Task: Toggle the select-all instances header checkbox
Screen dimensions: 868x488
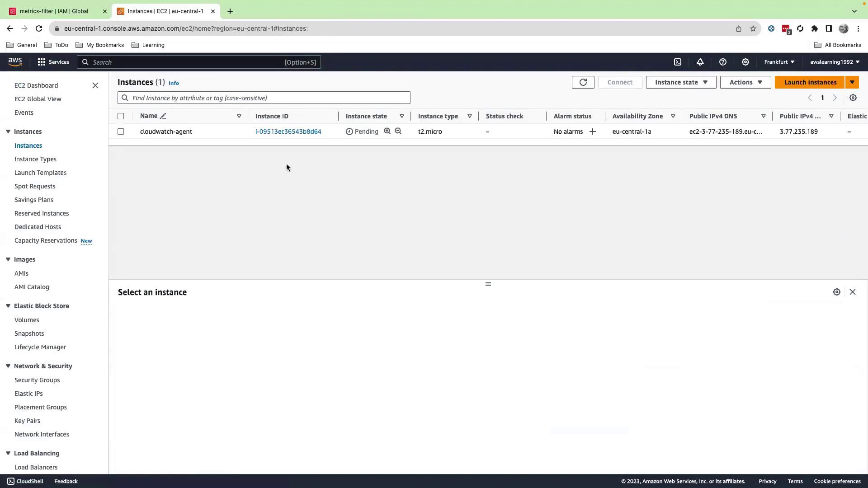Action: pyautogui.click(x=121, y=116)
